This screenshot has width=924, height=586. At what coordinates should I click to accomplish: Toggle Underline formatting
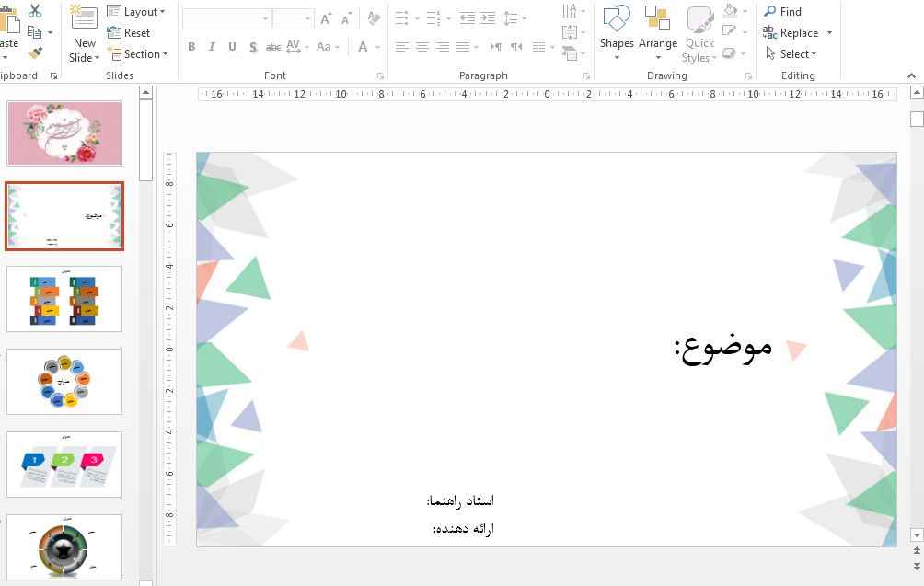(232, 47)
